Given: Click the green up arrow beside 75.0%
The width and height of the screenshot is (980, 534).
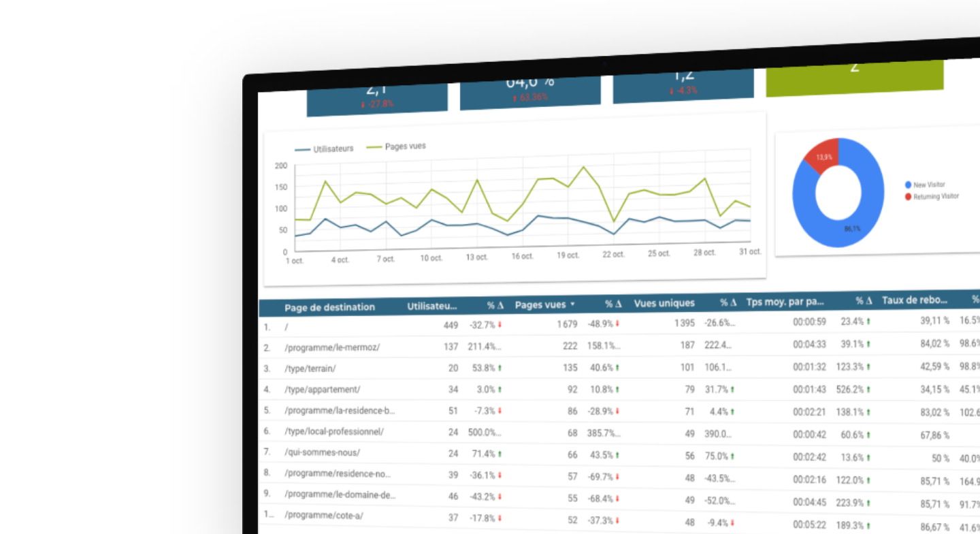Looking at the screenshot, I should click(732, 456).
